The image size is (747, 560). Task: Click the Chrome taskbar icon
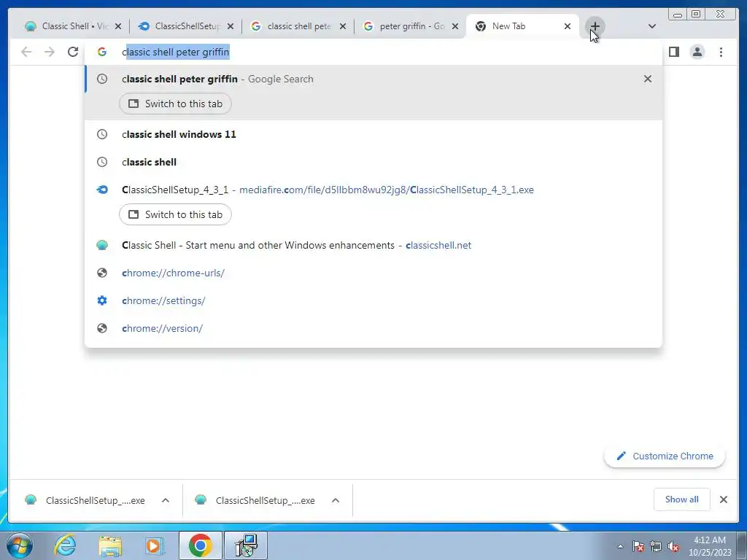pos(200,545)
